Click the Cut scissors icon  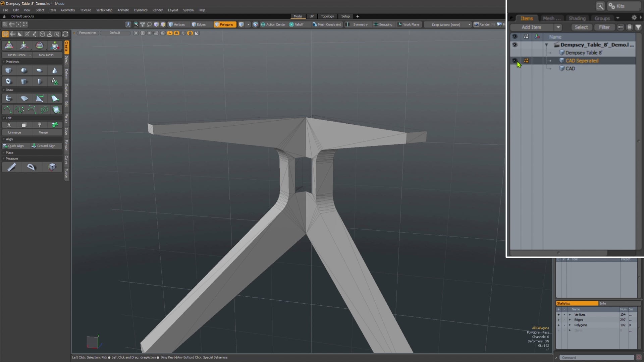tap(9, 125)
